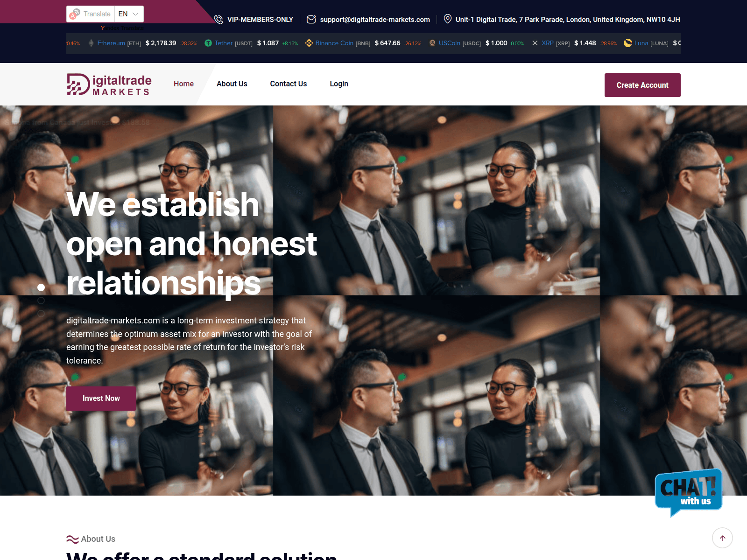747x560 pixels.
Task: Select the first hero slide indicator dot
Action: click(41, 287)
